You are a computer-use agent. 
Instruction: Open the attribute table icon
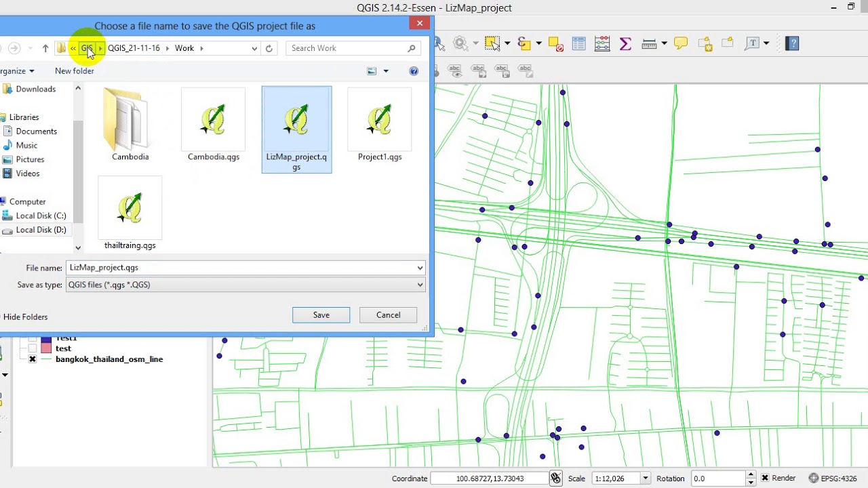click(578, 43)
